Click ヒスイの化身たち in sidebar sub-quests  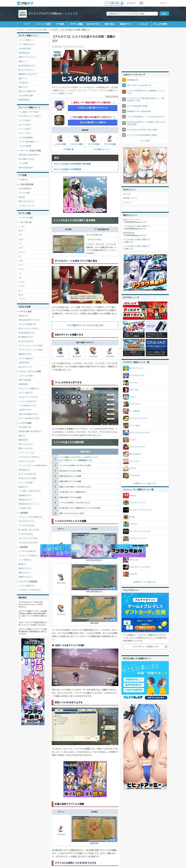[x=25, y=189]
